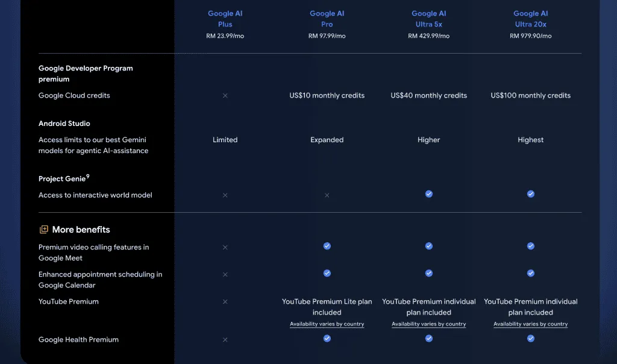Click the RM 97.99/mo price
The height and width of the screenshot is (364, 617).
[327, 36]
